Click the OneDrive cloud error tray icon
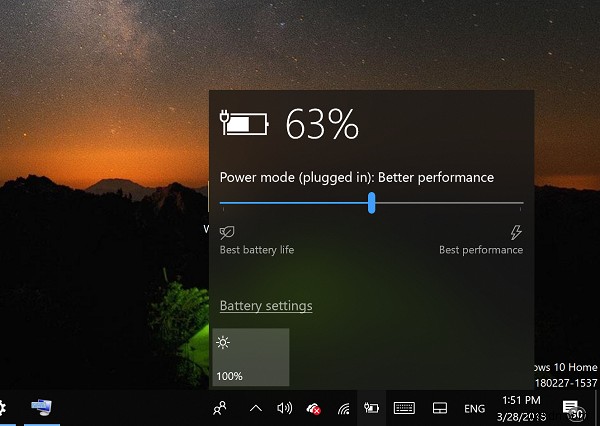The height and width of the screenshot is (426, 600). click(313, 409)
